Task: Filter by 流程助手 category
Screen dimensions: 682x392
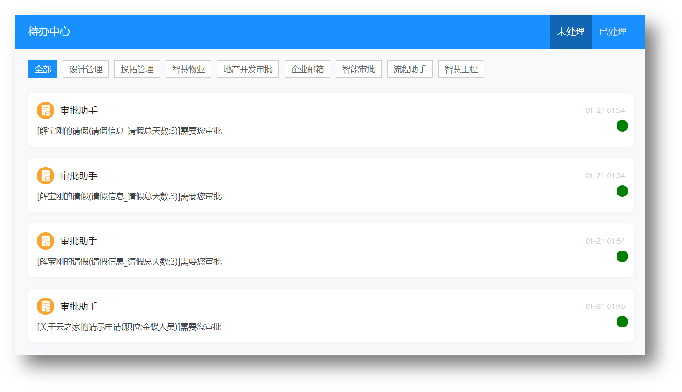Action: click(410, 69)
